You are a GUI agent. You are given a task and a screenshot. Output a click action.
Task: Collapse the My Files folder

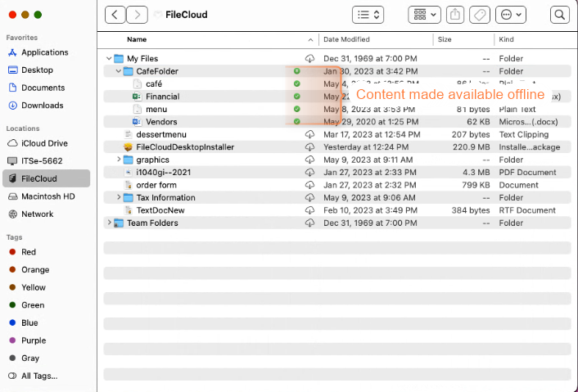pos(109,59)
